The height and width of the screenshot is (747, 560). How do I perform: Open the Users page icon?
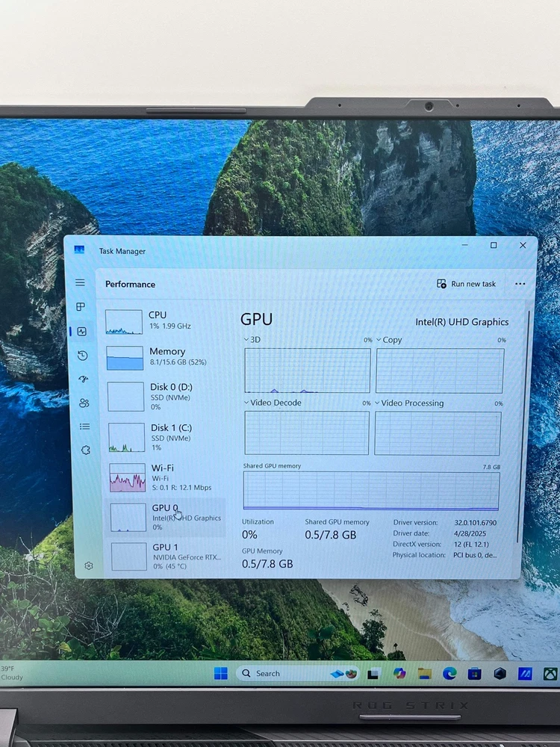[84, 403]
